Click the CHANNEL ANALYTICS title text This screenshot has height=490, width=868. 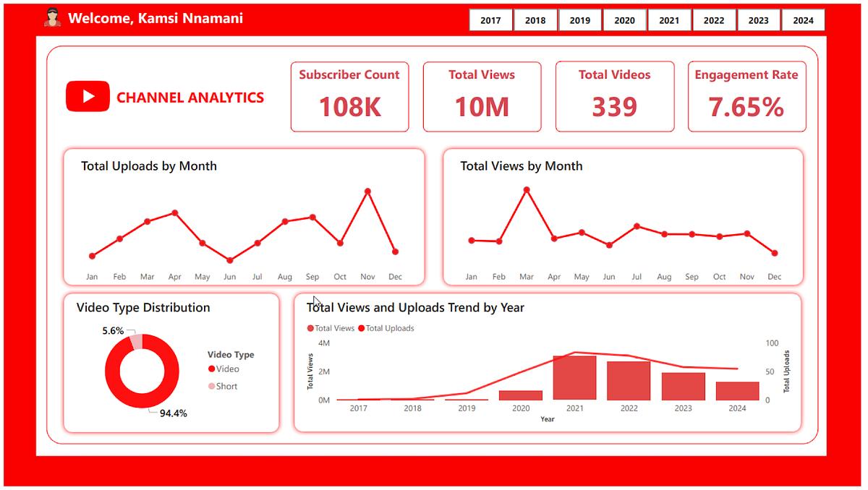point(190,98)
